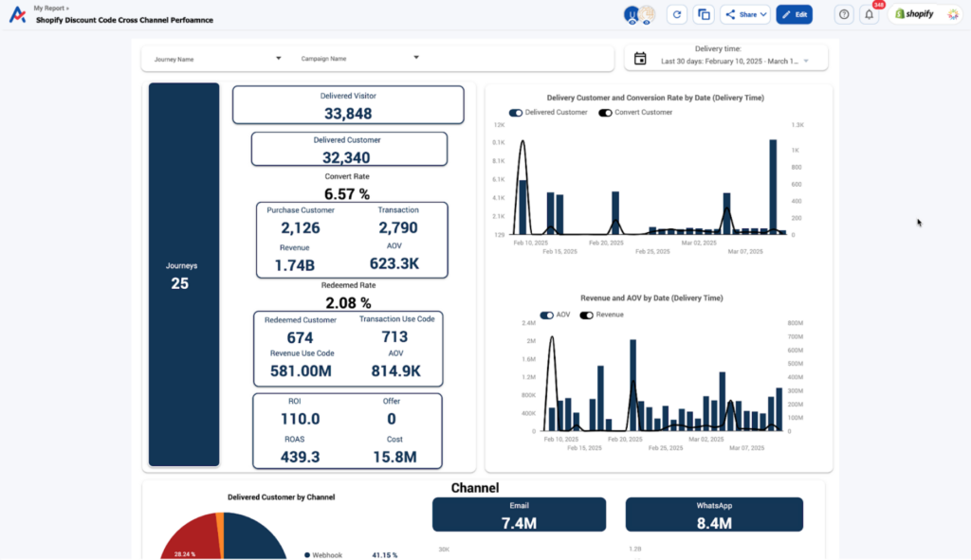The image size is (971, 560).
Task: Click the user avatar icons in header
Action: click(639, 14)
